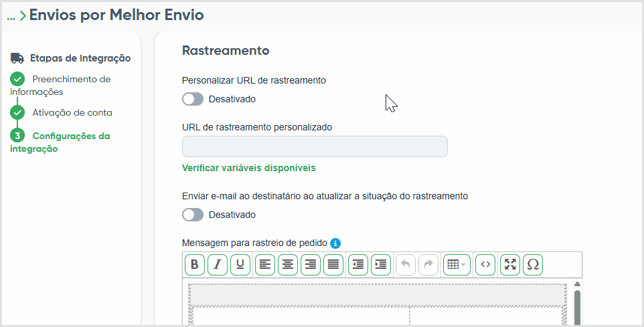This screenshot has width=644, height=327.
Task: Click the Ativação de conta check icon
Action: point(17,112)
